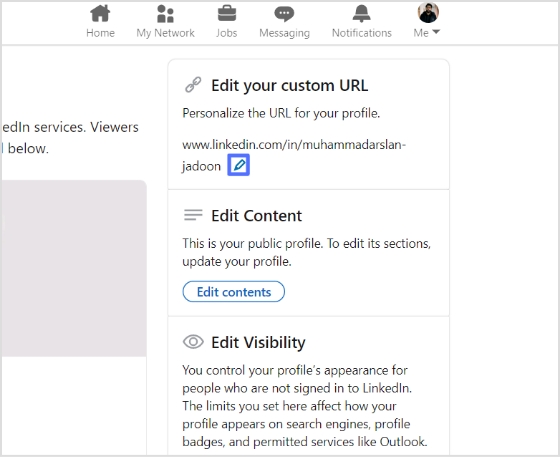Edit custom URL with pencil icon
The image size is (560, 457).
[x=239, y=165]
